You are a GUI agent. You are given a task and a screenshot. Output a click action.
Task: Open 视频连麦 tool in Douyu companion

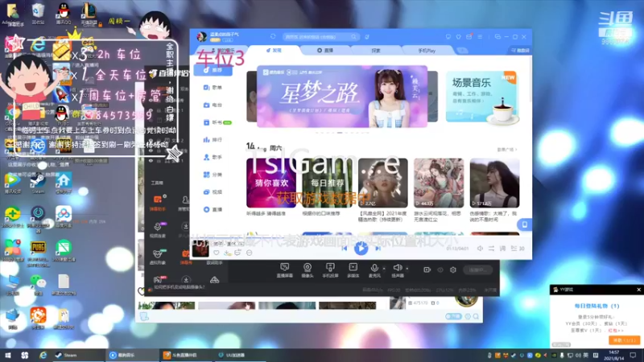pyautogui.click(x=157, y=230)
